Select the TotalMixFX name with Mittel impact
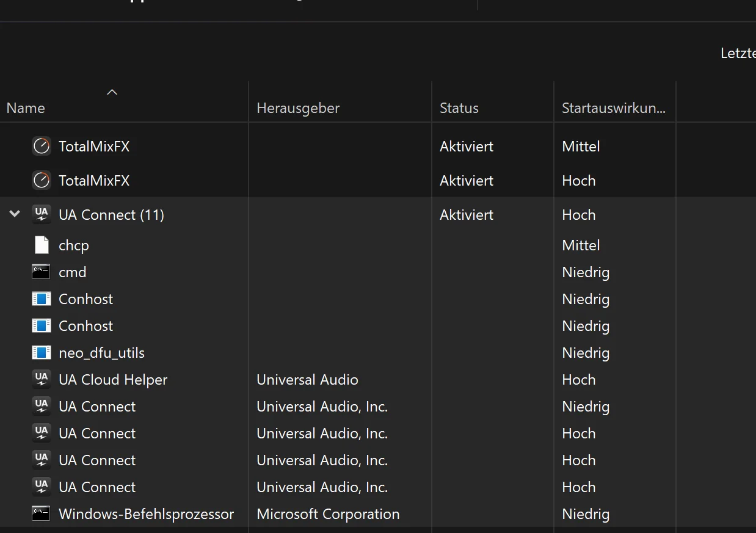The image size is (756, 533). (x=94, y=147)
